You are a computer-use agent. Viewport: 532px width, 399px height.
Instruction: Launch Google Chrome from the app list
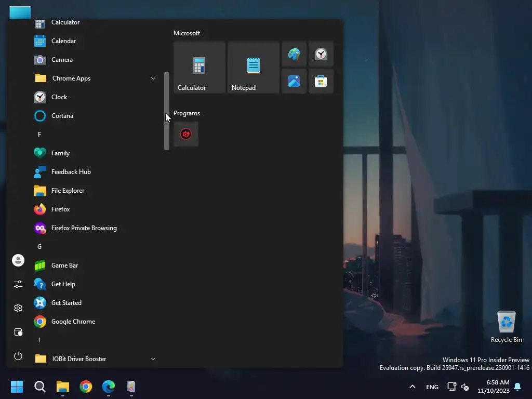tap(96, 321)
